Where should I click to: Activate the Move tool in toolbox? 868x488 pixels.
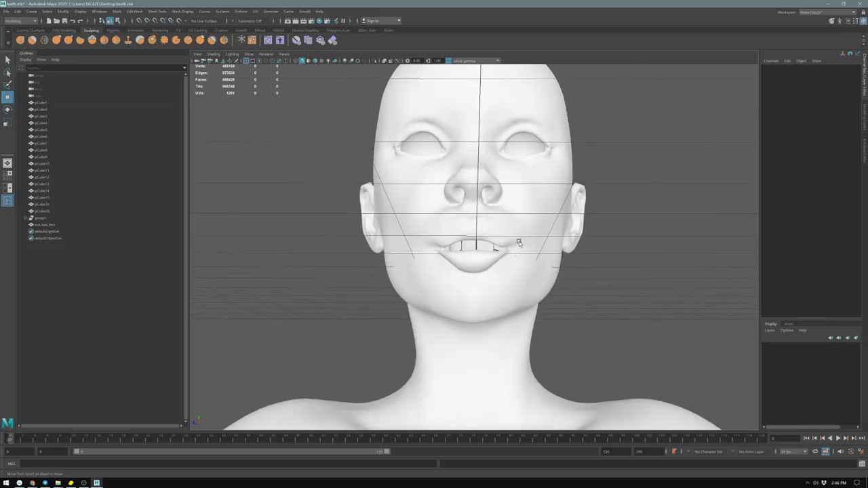7,97
